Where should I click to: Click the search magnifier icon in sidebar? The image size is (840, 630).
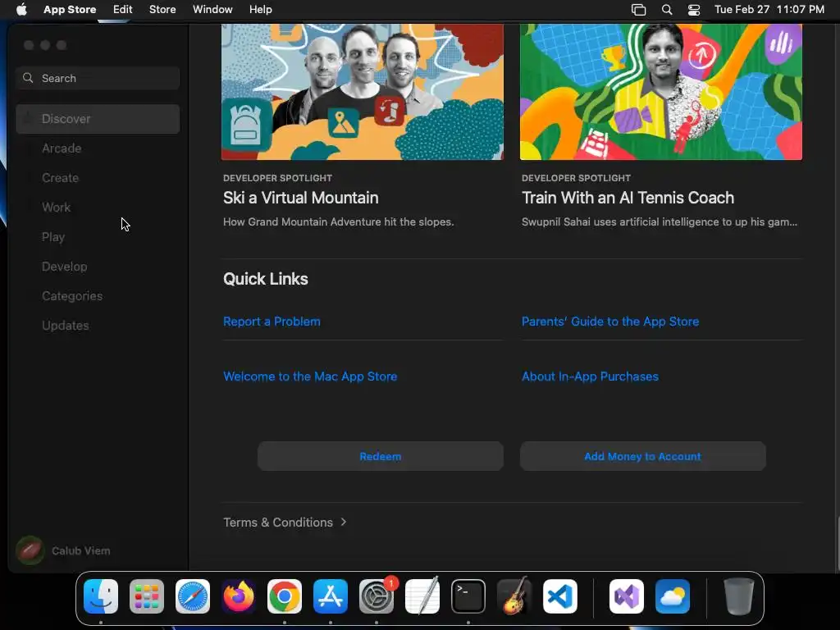click(x=28, y=78)
